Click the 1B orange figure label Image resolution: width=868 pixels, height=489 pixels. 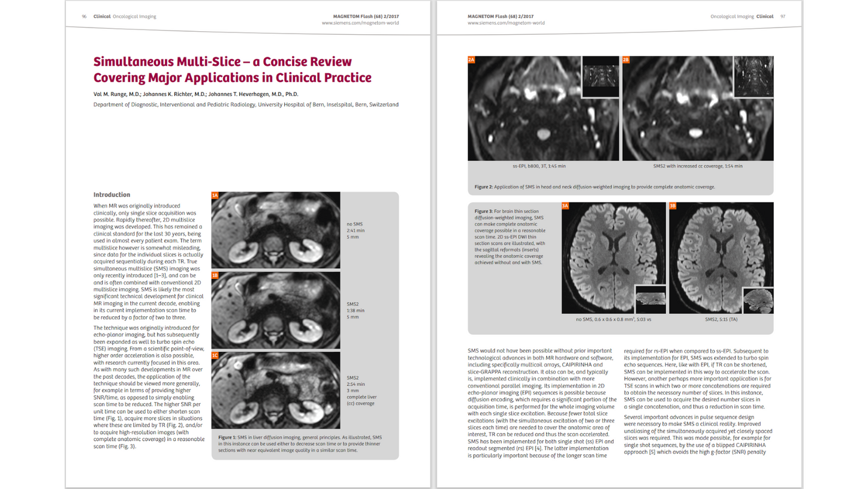point(215,275)
